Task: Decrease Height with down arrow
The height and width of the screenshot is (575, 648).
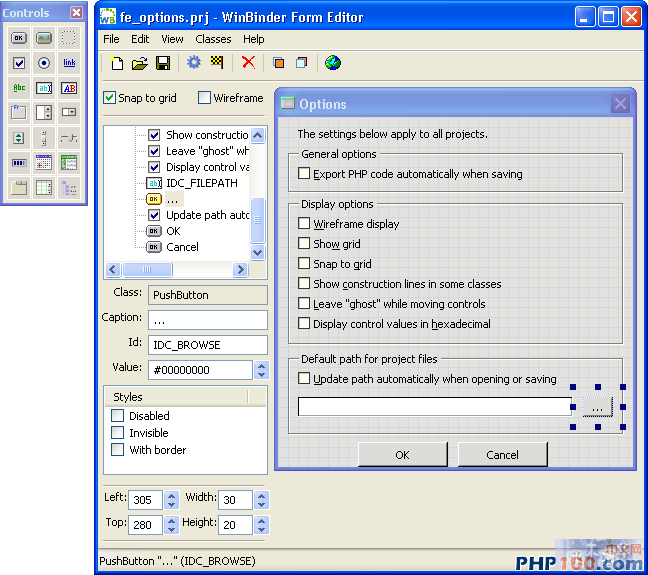Action: [x=261, y=530]
